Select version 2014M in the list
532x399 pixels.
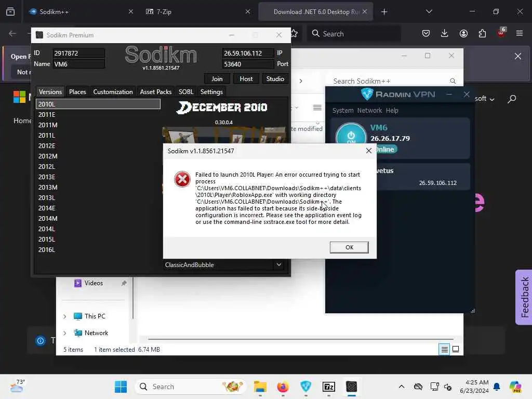tap(98, 219)
